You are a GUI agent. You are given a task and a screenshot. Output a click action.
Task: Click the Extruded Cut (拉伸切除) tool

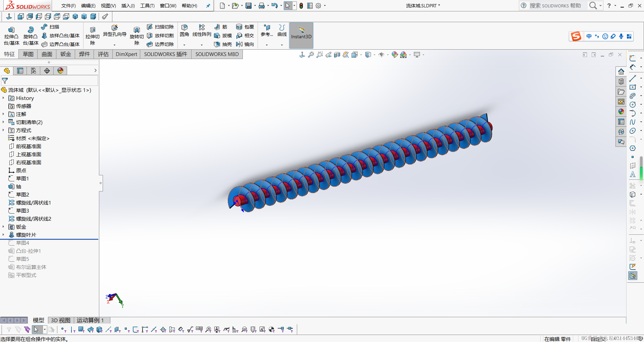(93, 36)
